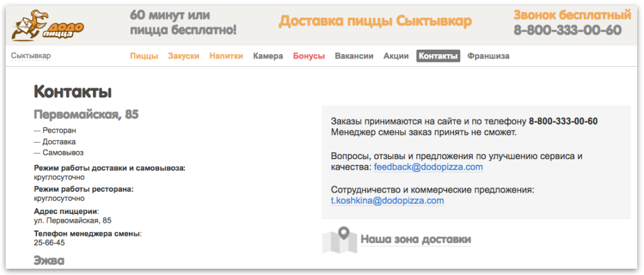Screen dimensions: 644x275
Task: Click the header phone number 8-800-333-00-60
Action: tap(568, 30)
